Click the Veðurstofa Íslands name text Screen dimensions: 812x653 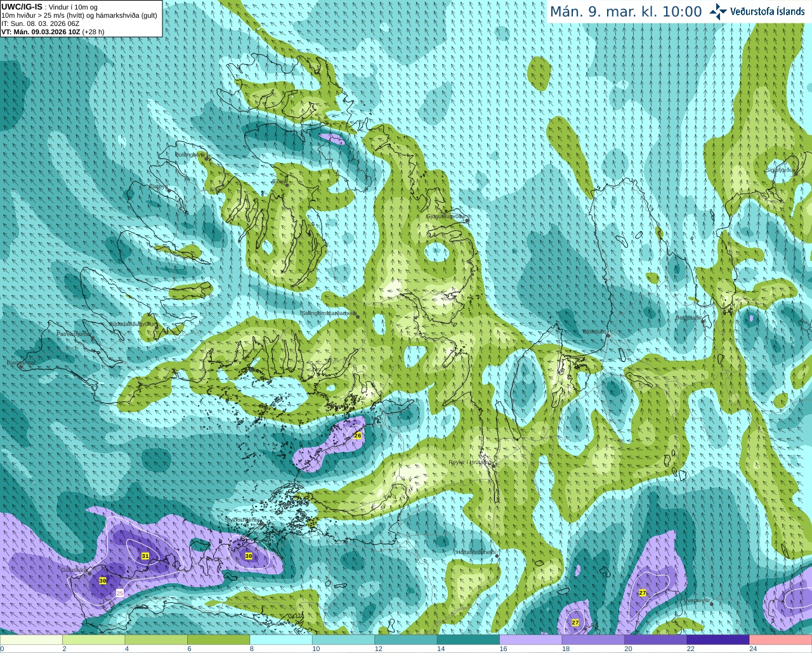point(767,11)
